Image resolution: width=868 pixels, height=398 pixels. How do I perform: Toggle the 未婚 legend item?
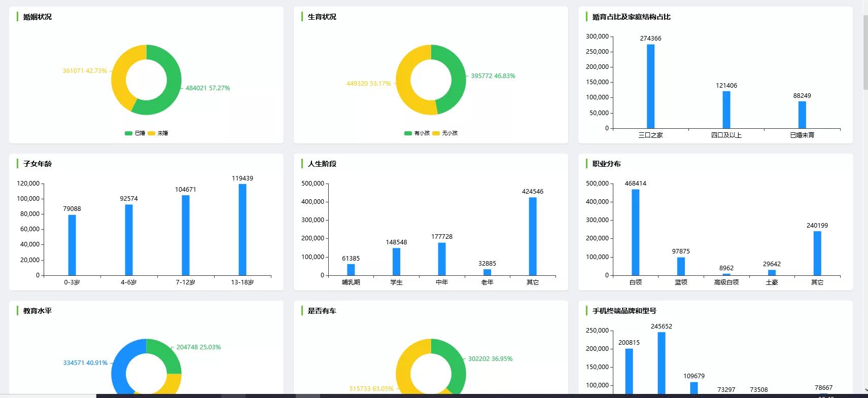[x=158, y=133]
